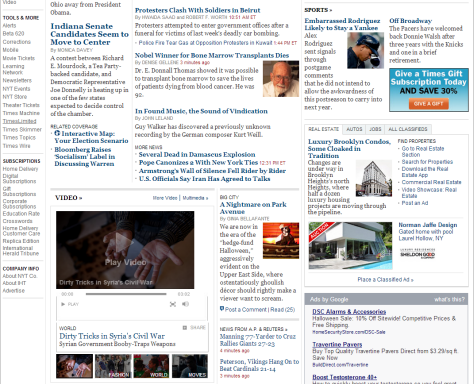Click the Nobel Winner doctor photo
Viewport: 474px width, 384px height.
[x=281, y=79]
